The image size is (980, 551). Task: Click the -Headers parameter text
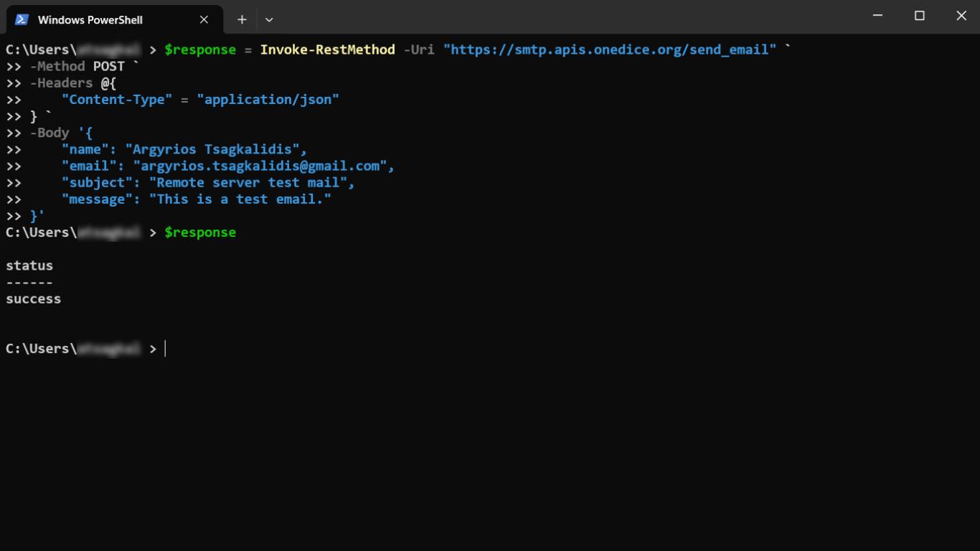pos(61,83)
